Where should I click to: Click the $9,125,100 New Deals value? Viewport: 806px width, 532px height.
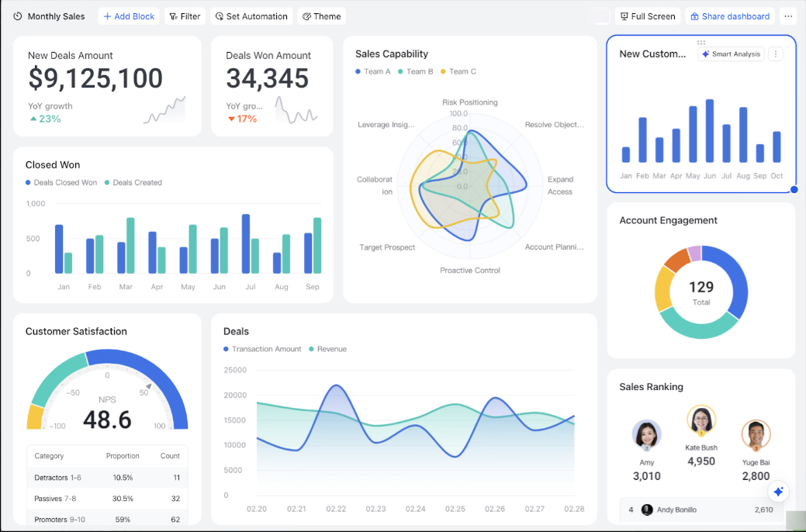tap(95, 78)
